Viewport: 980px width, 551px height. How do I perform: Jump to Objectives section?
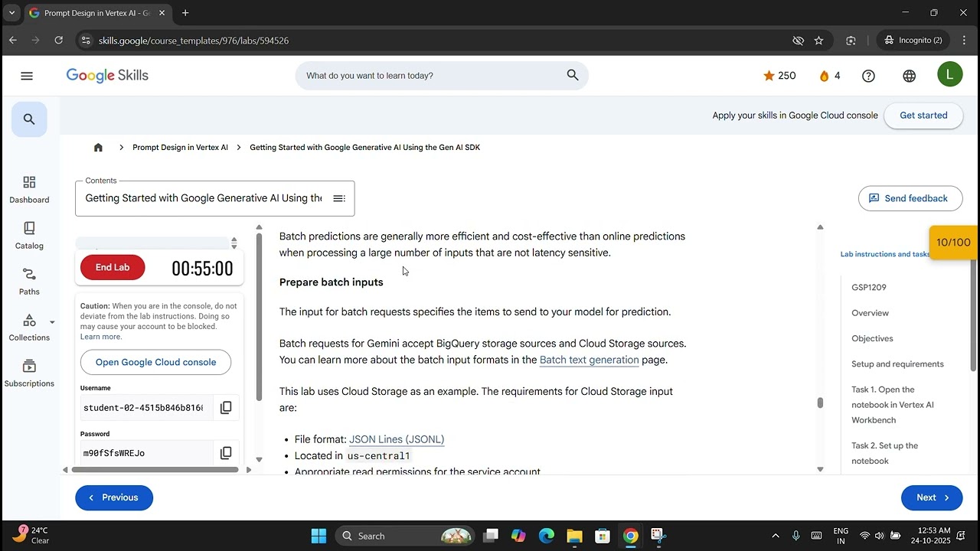873,338
